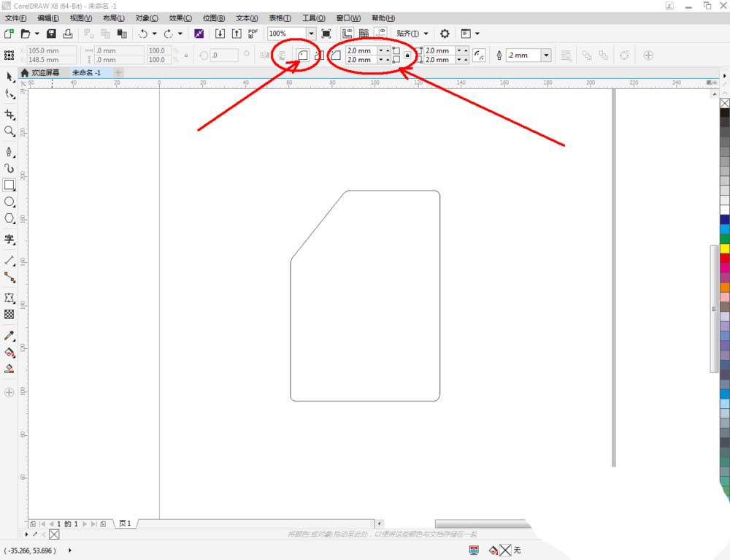Select the Transparency checkerboard tool
The image size is (730, 560).
click(9, 315)
